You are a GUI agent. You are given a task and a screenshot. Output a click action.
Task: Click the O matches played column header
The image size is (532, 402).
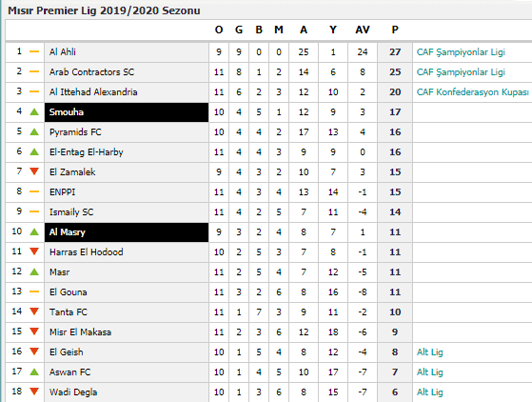click(219, 30)
